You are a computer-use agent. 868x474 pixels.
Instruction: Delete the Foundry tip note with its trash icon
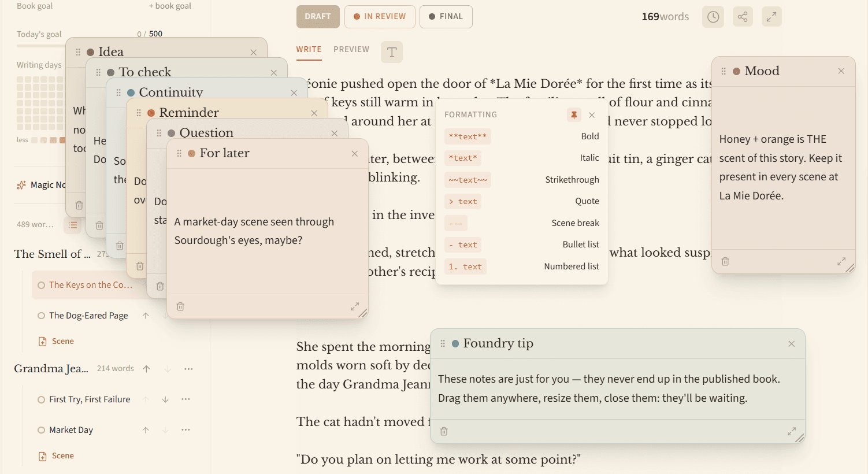tap(444, 431)
